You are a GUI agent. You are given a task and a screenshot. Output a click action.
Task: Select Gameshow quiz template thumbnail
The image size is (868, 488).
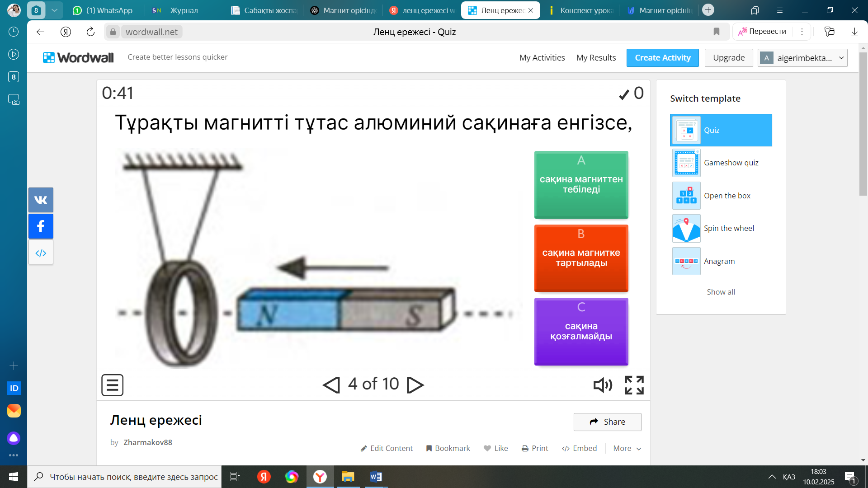pyautogui.click(x=686, y=163)
